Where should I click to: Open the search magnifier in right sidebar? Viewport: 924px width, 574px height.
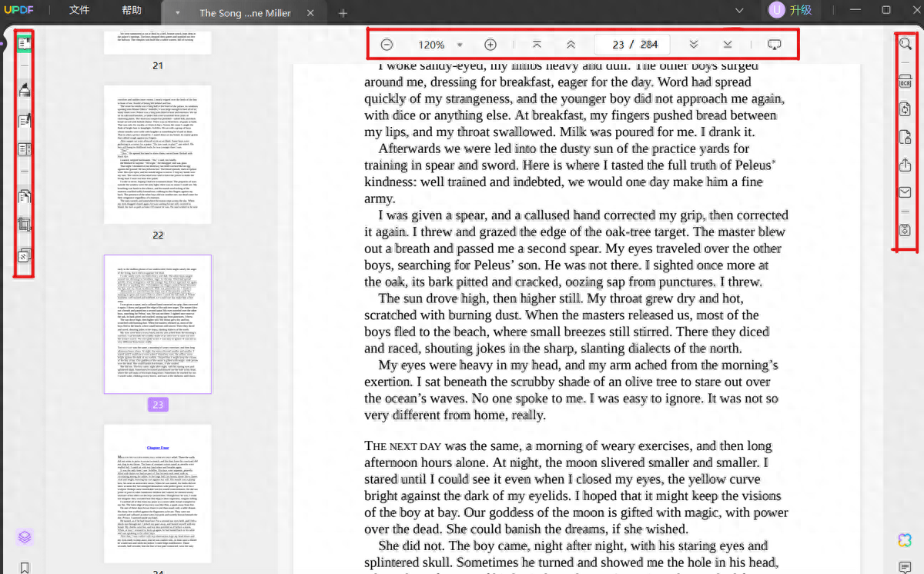coord(906,44)
